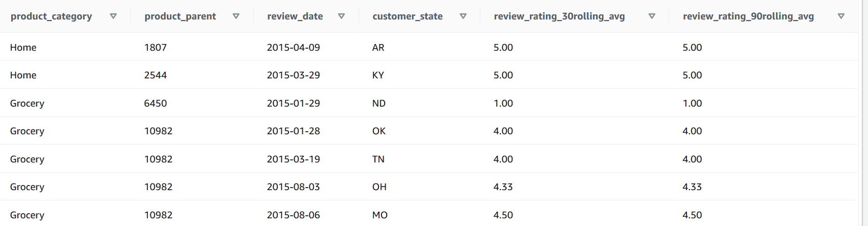Select cell with product parent 1807
The height and width of the screenshot is (226, 868).
[x=155, y=48]
